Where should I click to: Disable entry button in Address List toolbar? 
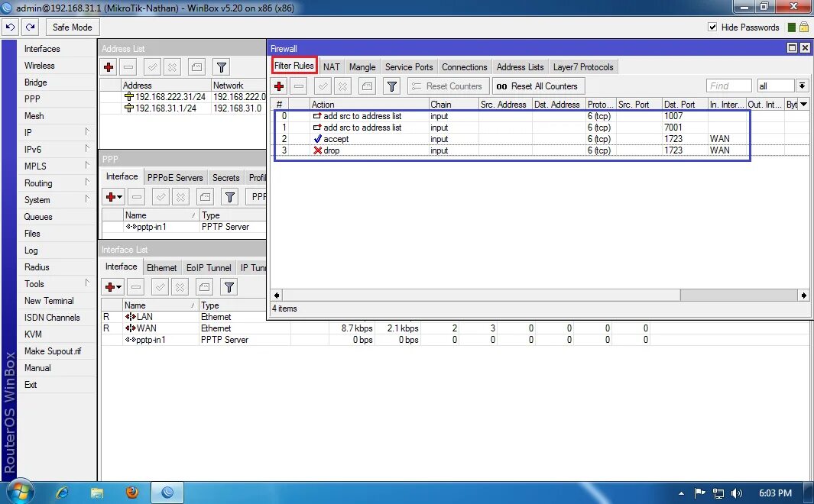coord(172,67)
